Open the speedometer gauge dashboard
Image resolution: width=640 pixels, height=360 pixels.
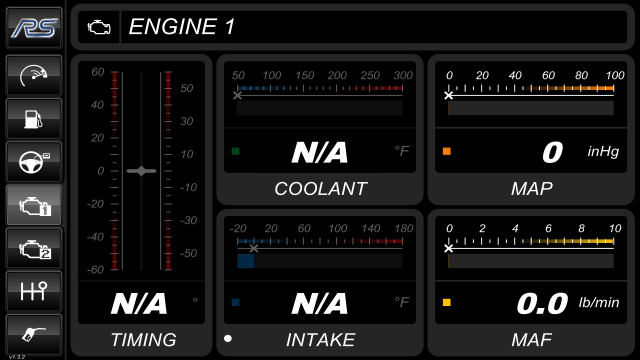coord(34,76)
